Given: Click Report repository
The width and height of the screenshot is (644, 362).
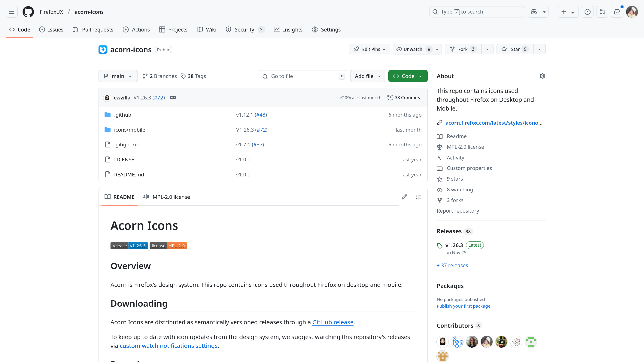Looking at the screenshot, I should point(458,211).
